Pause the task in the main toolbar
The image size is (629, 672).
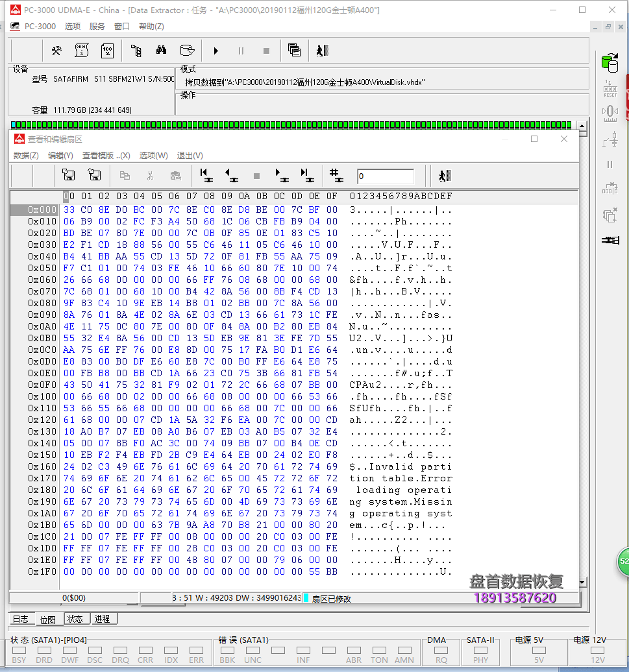click(241, 51)
